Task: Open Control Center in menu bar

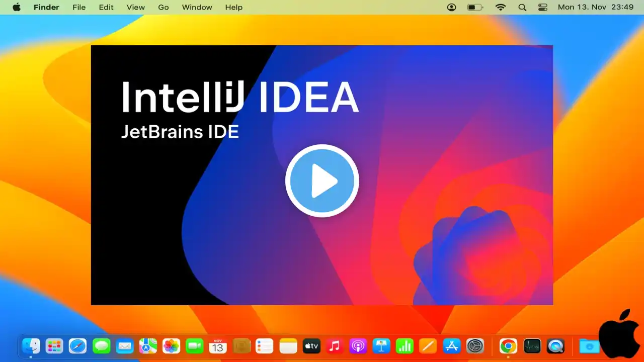Action: (x=543, y=7)
